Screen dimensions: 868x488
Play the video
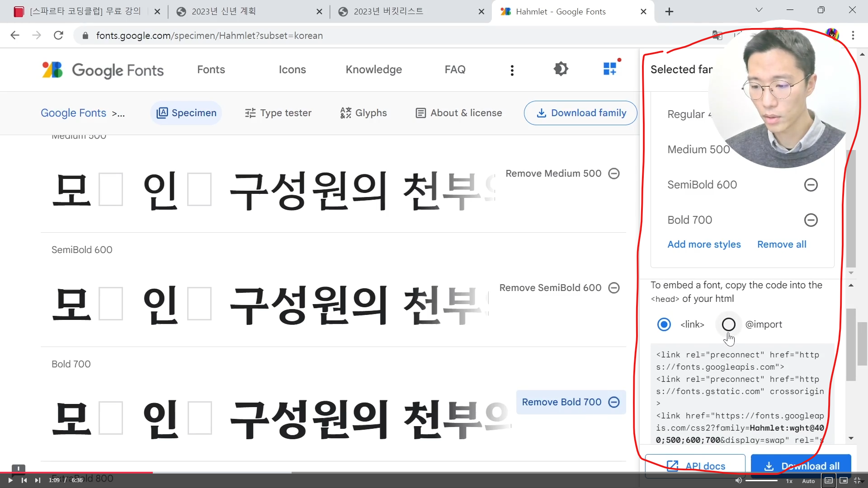click(10, 480)
